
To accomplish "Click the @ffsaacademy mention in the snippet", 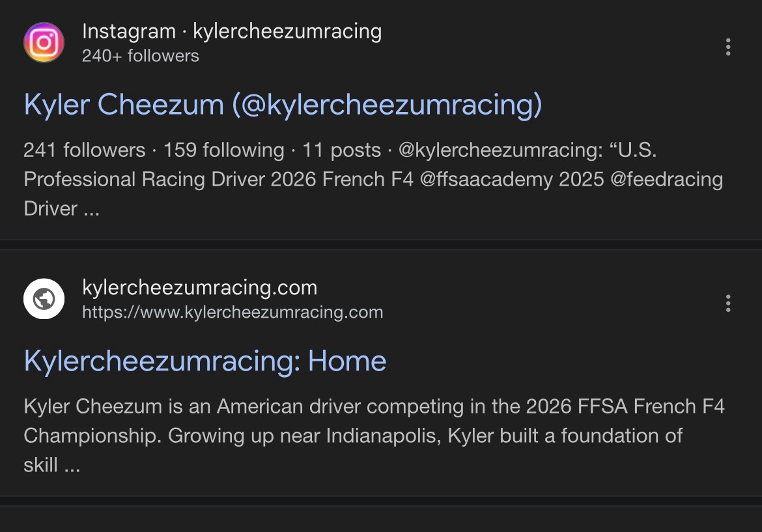I will [487, 179].
